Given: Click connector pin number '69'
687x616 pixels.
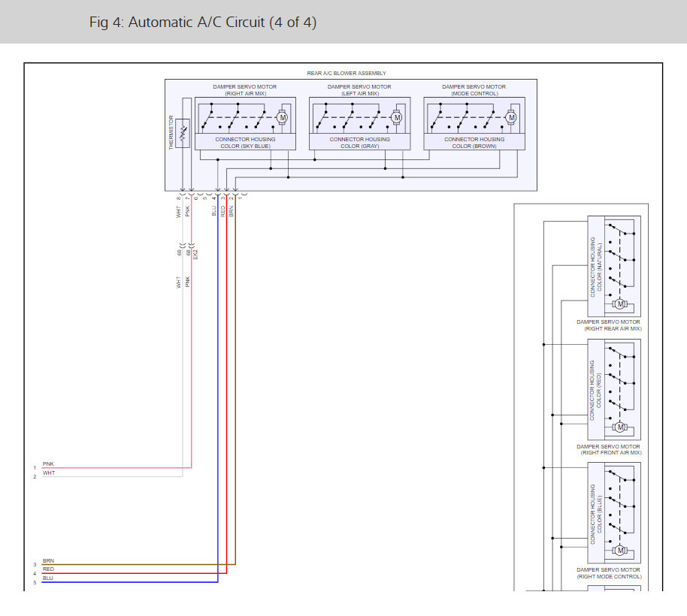Looking at the screenshot, I should pyautogui.click(x=180, y=252).
